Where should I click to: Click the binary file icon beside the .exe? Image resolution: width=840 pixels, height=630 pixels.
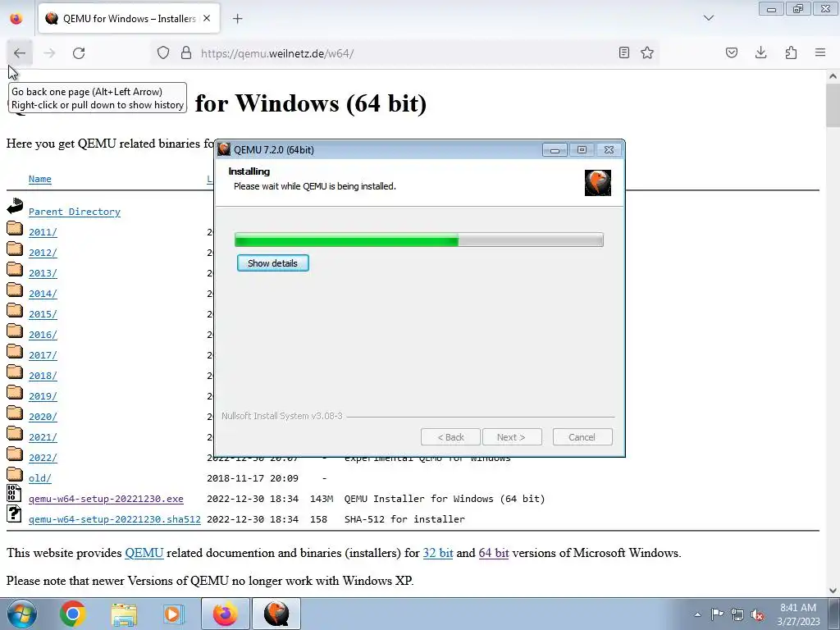14,493
